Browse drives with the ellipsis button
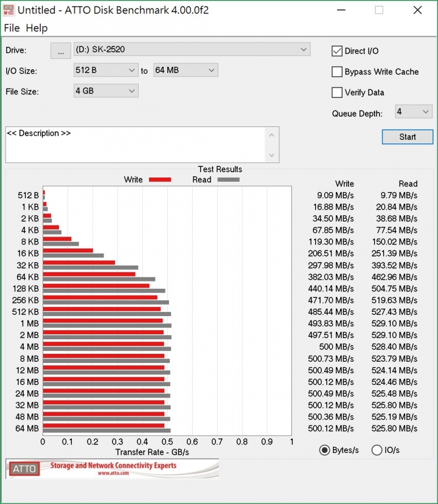The image size is (438, 504). pos(61,51)
